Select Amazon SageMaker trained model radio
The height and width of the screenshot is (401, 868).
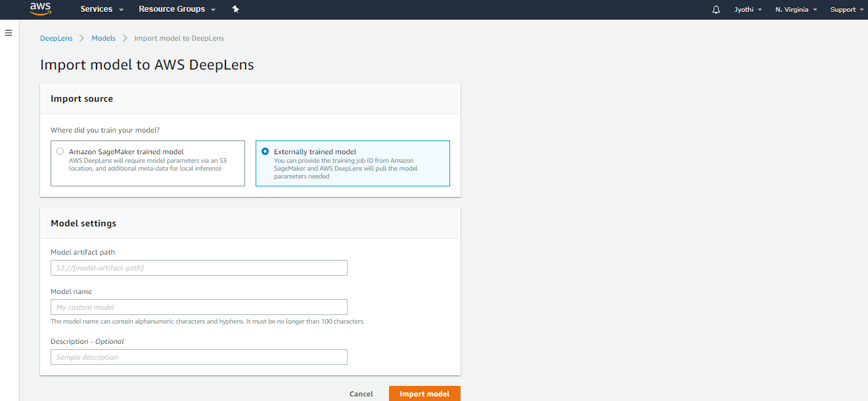[x=60, y=152]
